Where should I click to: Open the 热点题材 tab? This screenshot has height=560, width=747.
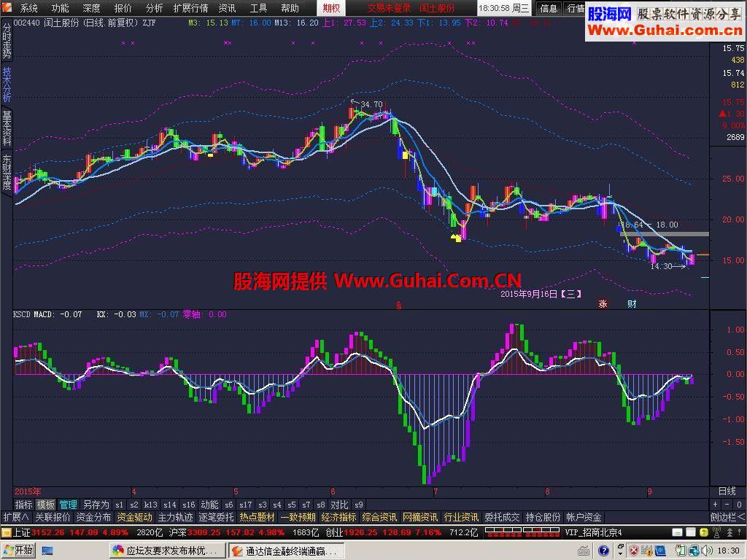[258, 517]
